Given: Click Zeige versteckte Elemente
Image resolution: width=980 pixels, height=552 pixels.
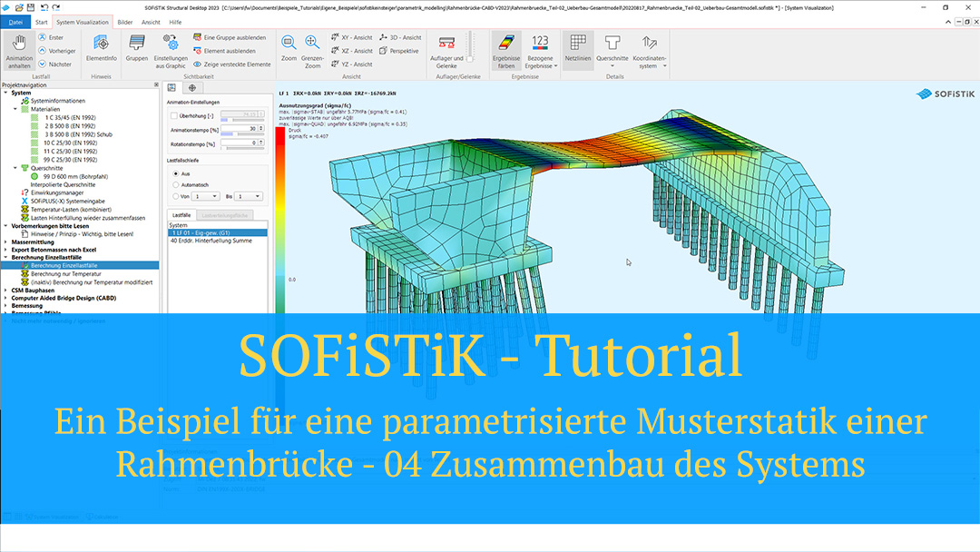Looking at the screenshot, I should click(x=231, y=64).
